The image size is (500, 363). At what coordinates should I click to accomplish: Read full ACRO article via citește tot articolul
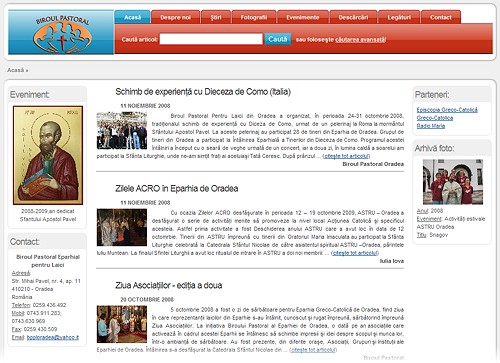click(x=355, y=253)
